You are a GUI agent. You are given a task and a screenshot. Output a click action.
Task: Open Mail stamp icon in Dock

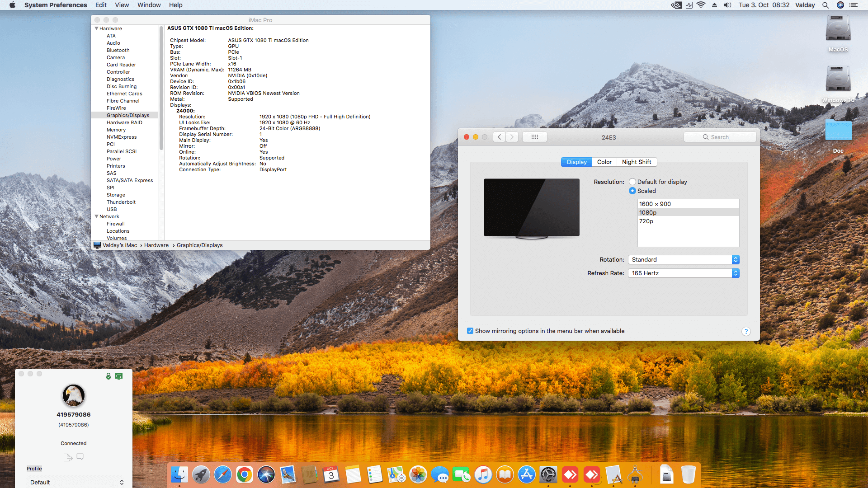pos(288,475)
